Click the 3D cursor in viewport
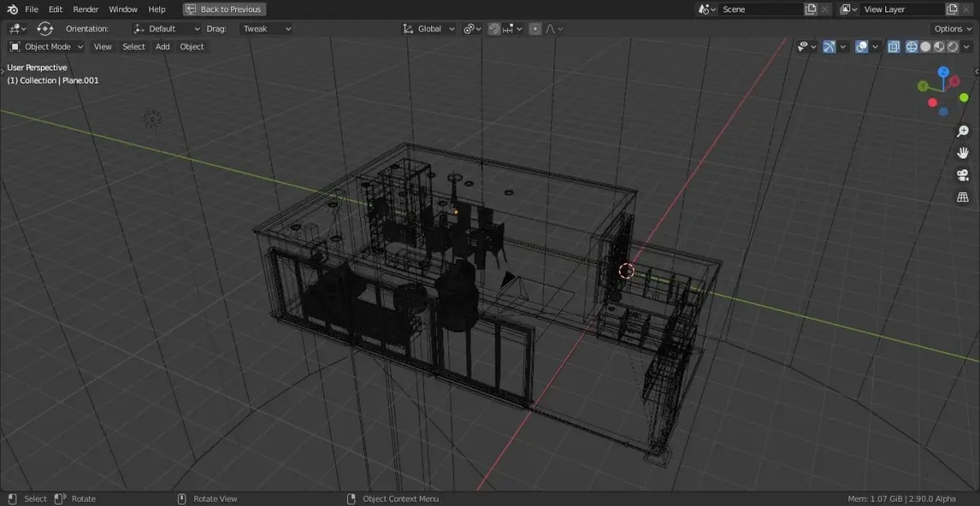Viewport: 980px width, 506px height. point(626,271)
